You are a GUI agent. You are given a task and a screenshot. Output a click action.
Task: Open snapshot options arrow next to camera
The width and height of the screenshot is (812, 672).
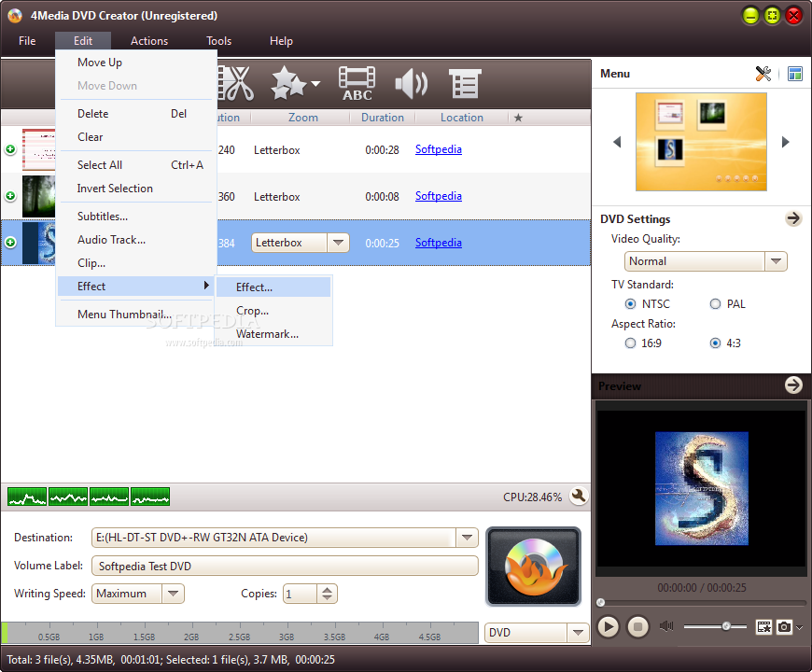click(800, 627)
